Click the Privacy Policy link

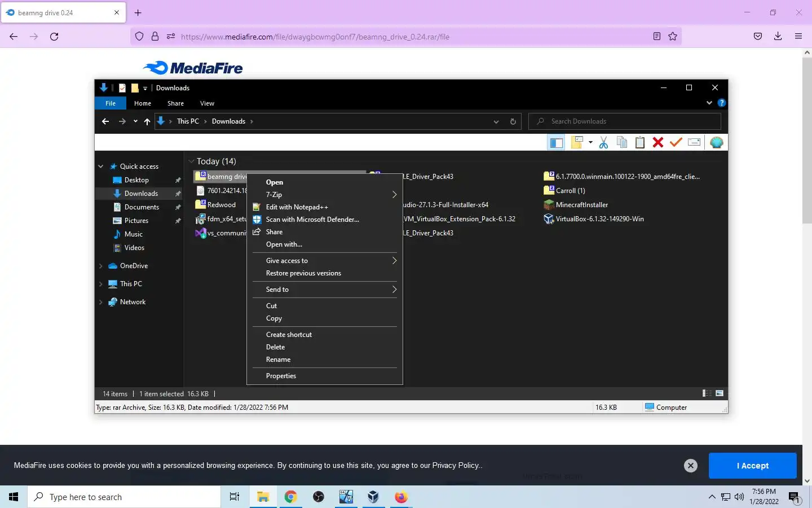[x=456, y=466]
